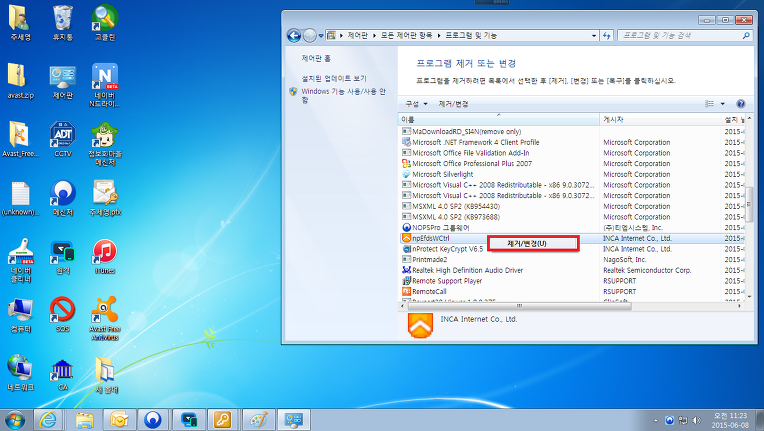Sort by the 이름 column header
The image size is (764, 431).
coord(499,119)
